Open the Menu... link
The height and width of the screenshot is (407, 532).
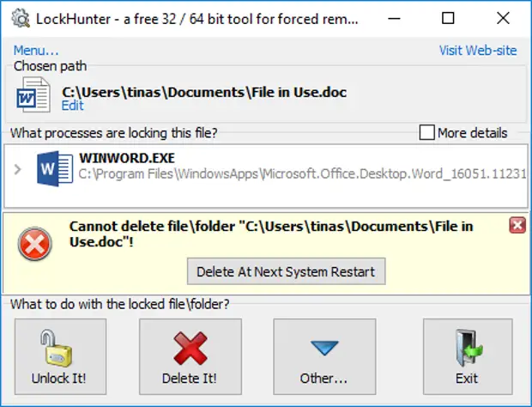pos(36,51)
